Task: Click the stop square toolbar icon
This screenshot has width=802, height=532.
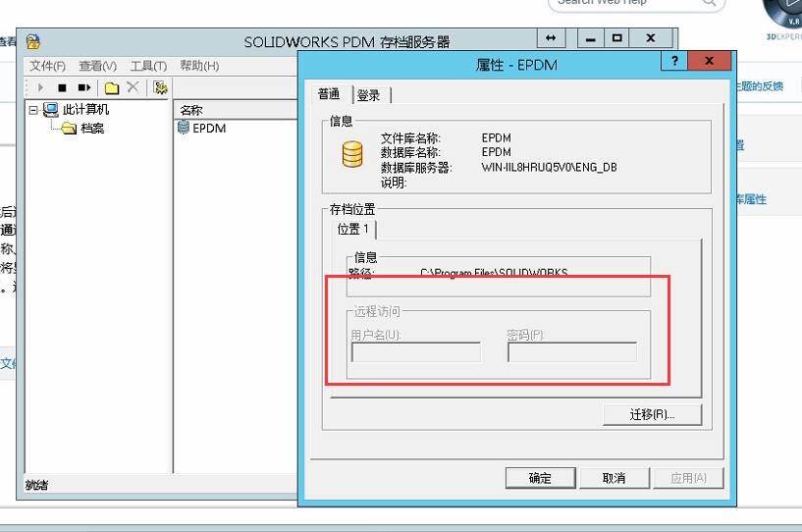Action: 62,88
